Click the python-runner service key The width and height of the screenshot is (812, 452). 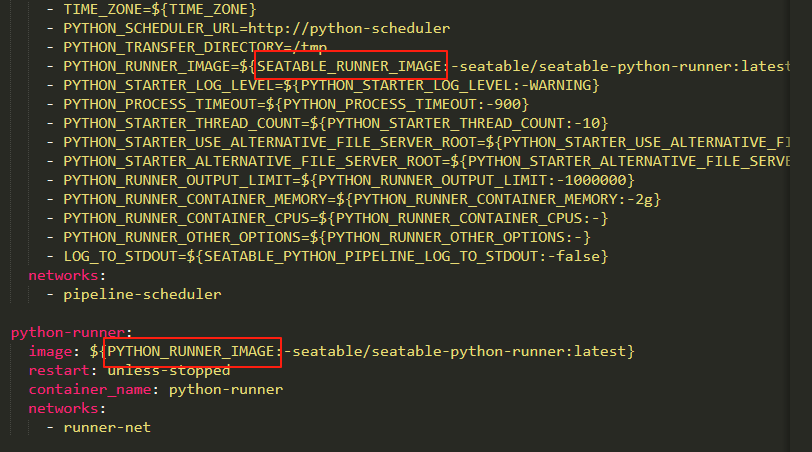(68, 332)
